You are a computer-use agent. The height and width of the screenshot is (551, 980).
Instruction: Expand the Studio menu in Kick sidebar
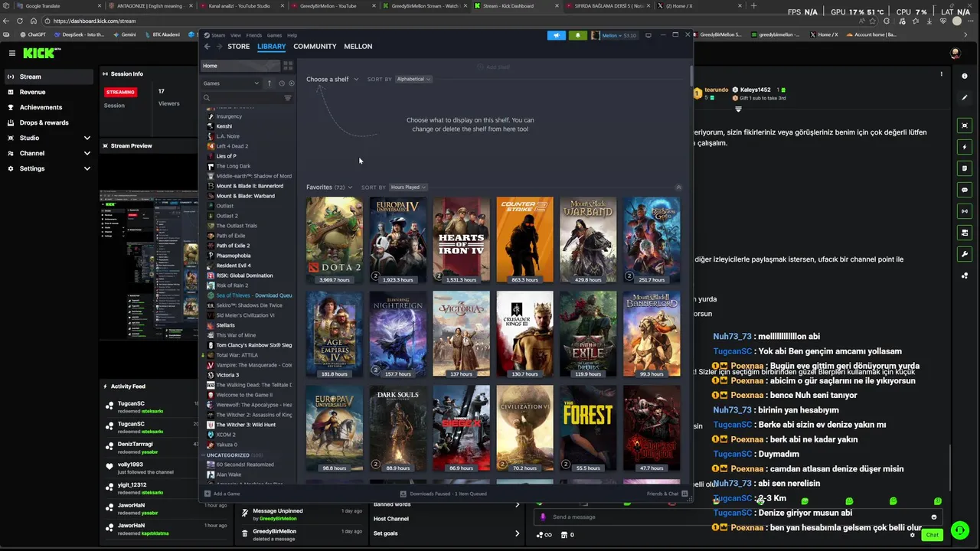[49, 138]
